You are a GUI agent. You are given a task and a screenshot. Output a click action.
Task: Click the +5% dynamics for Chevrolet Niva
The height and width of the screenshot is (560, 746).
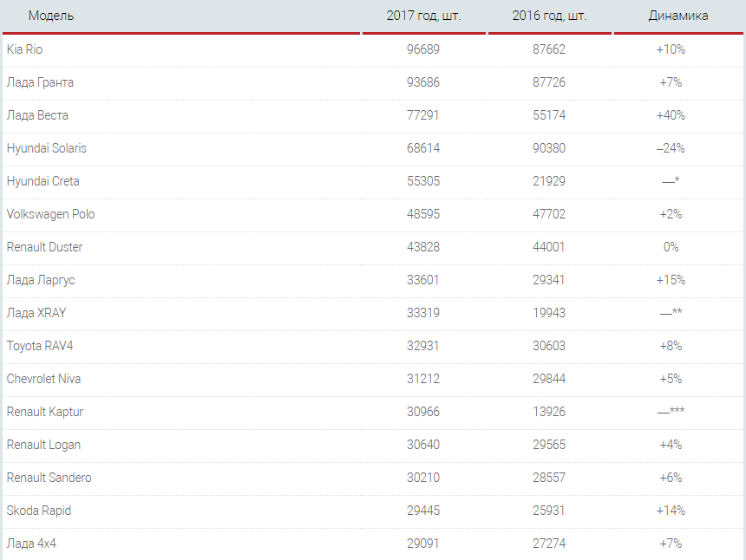pos(671,379)
